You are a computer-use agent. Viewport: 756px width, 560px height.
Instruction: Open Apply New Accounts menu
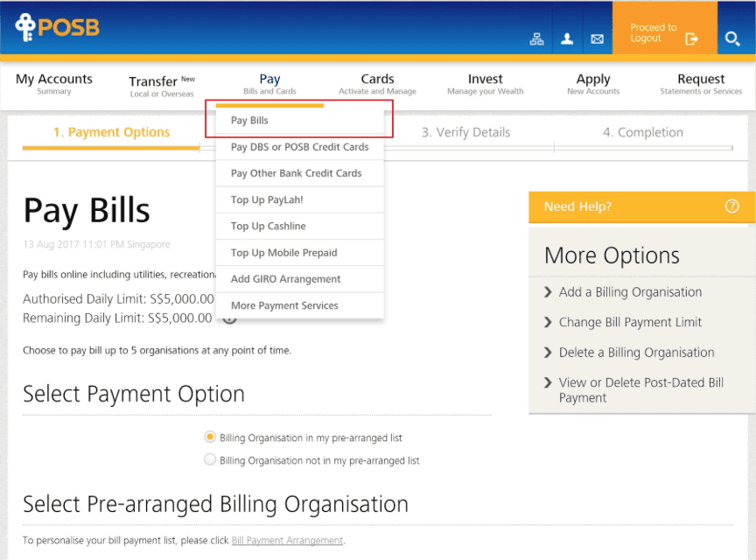[593, 84]
